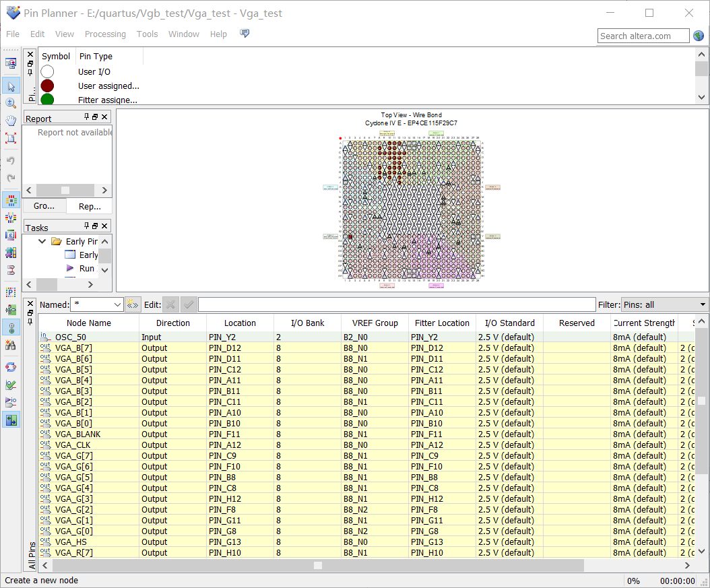This screenshot has width=710, height=588.
Task: Click the edit cancel X icon
Action: [x=170, y=304]
